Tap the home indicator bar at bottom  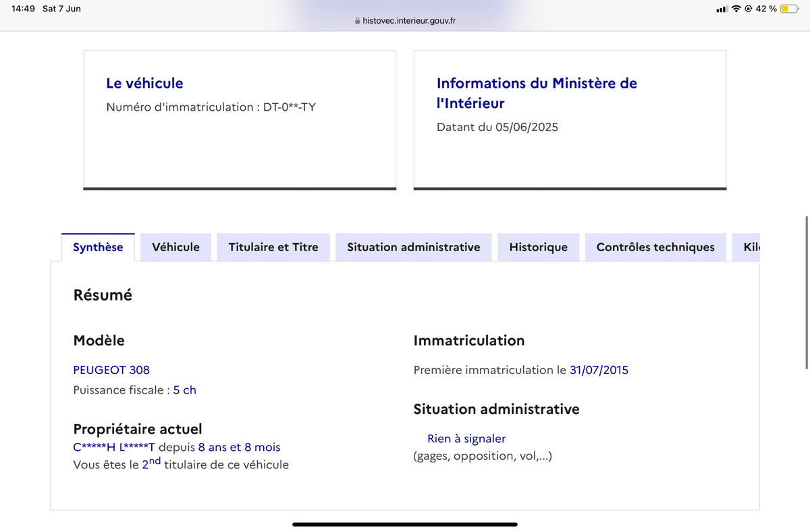[405, 524]
